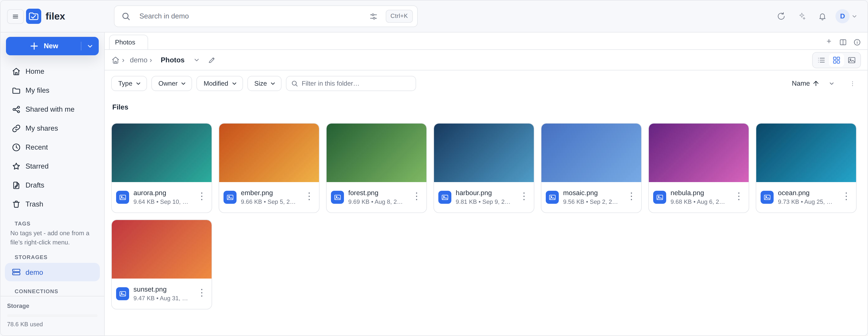Image resolution: width=868 pixels, height=336 pixels.
Task: Open the AI sparkle assistant icon
Action: 802,16
